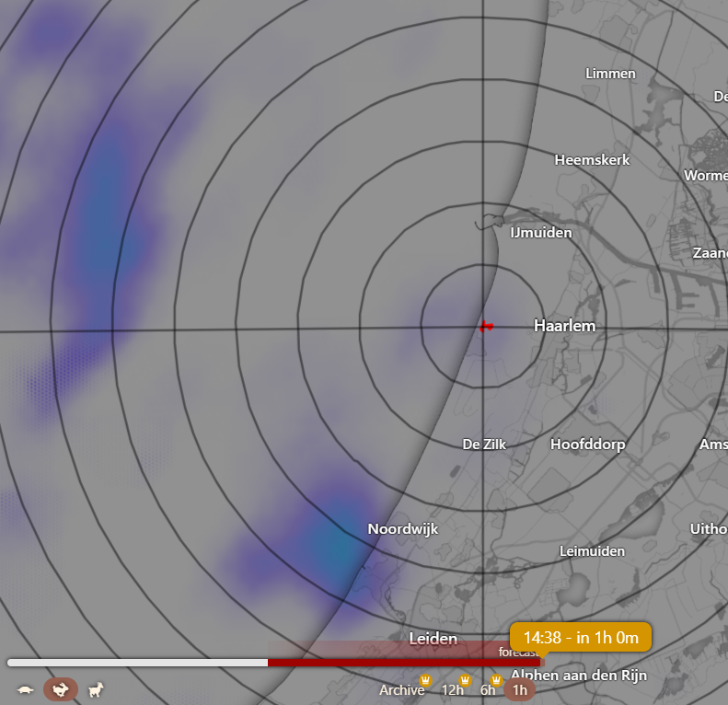Screen dimensions: 728x705
Task: Select the fast goat animation speed
Action: coord(96,689)
